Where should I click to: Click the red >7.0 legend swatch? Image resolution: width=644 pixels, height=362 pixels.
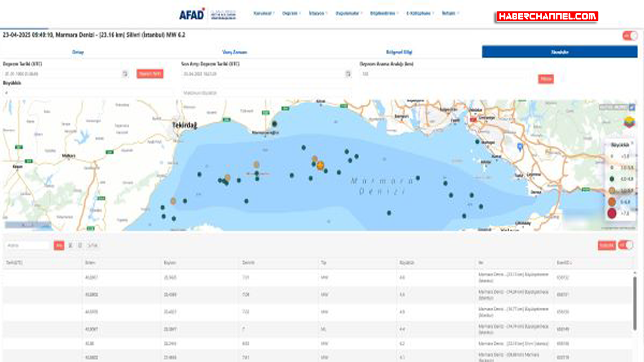(x=612, y=214)
